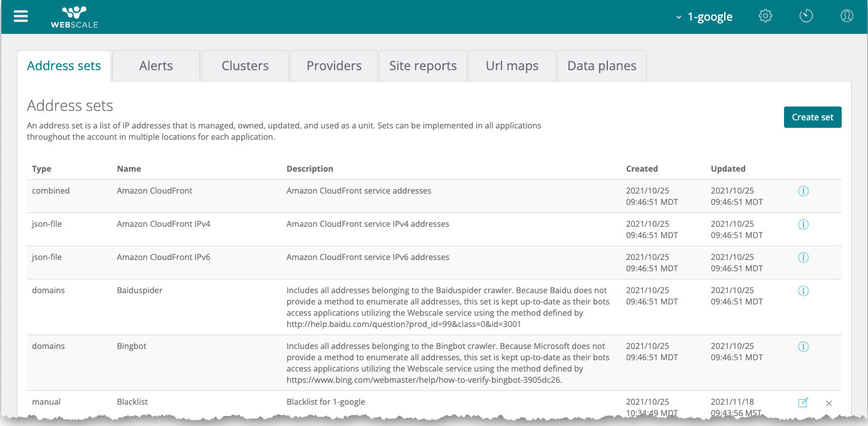This screenshot has height=426, width=868.
Task: Open the user profile icon
Action: (847, 16)
